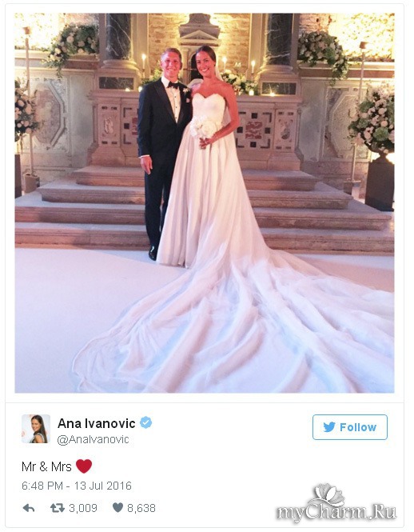Click the Twitter bird icon in the Follow button
Screen dimensions: 414x532
click(329, 427)
